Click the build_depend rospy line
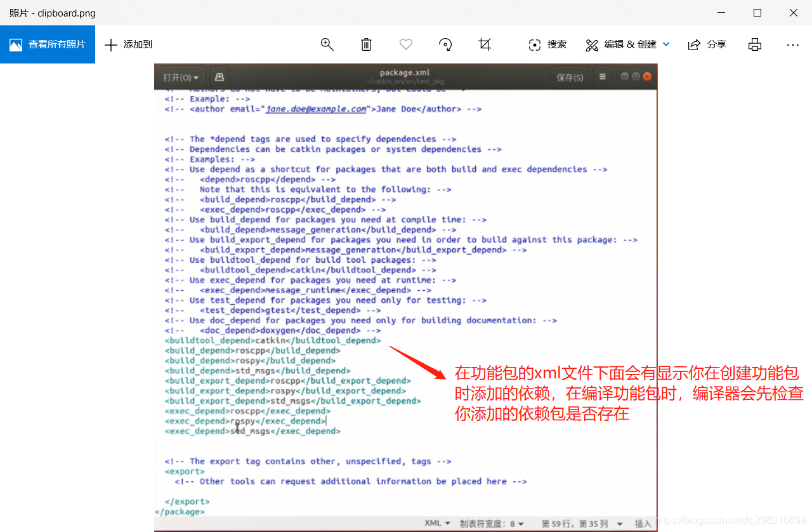Viewport: 812px width, 532px height. point(250,361)
